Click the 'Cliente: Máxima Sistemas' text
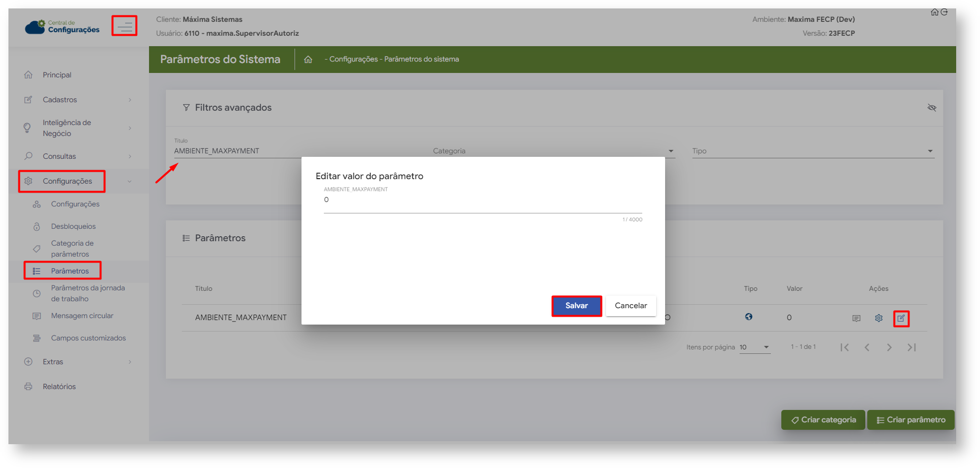 199,19
